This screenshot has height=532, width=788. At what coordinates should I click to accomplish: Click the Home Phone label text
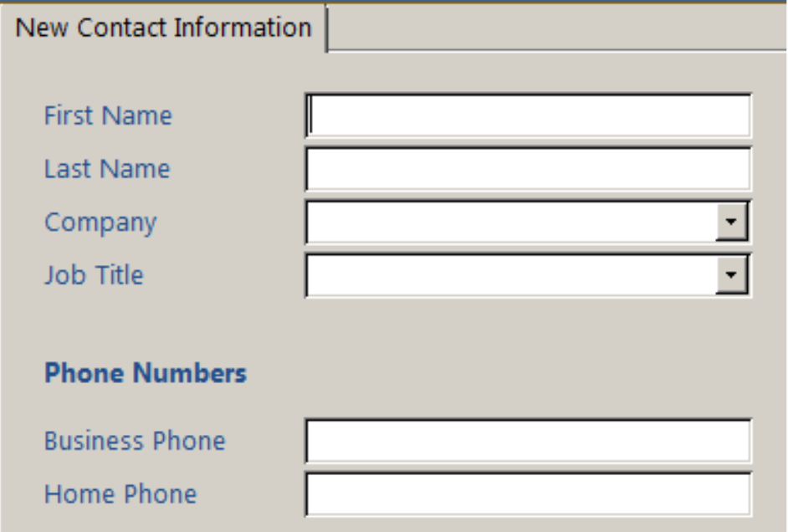120,494
